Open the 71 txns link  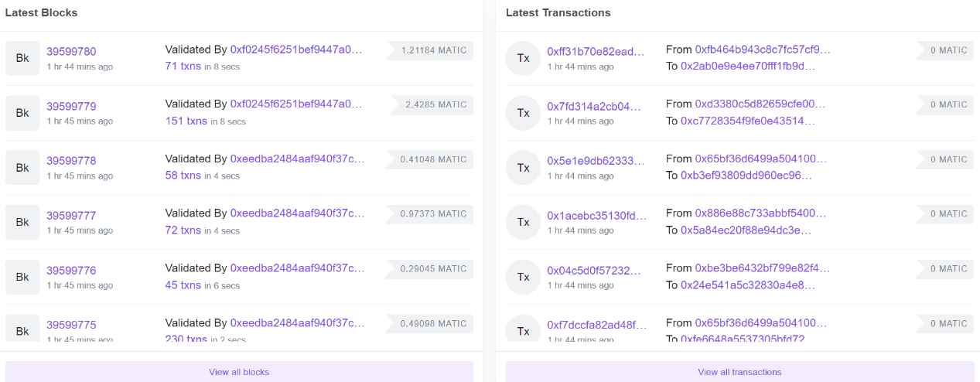point(183,66)
